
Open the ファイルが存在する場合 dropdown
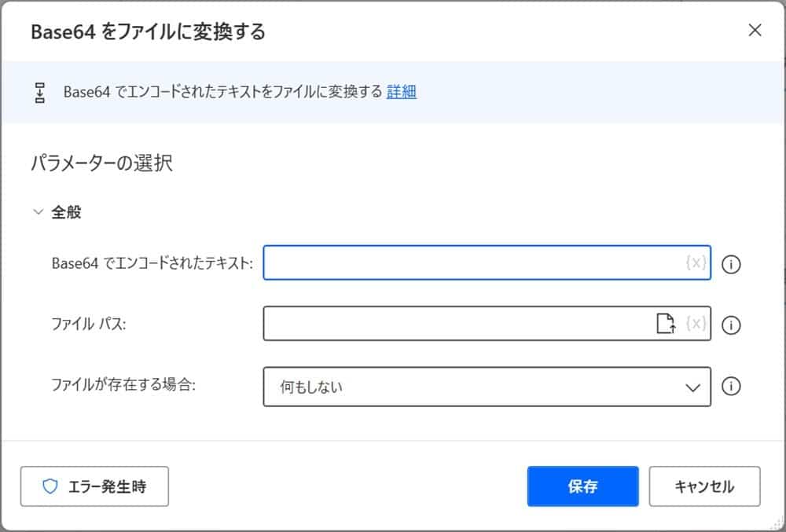pos(487,387)
